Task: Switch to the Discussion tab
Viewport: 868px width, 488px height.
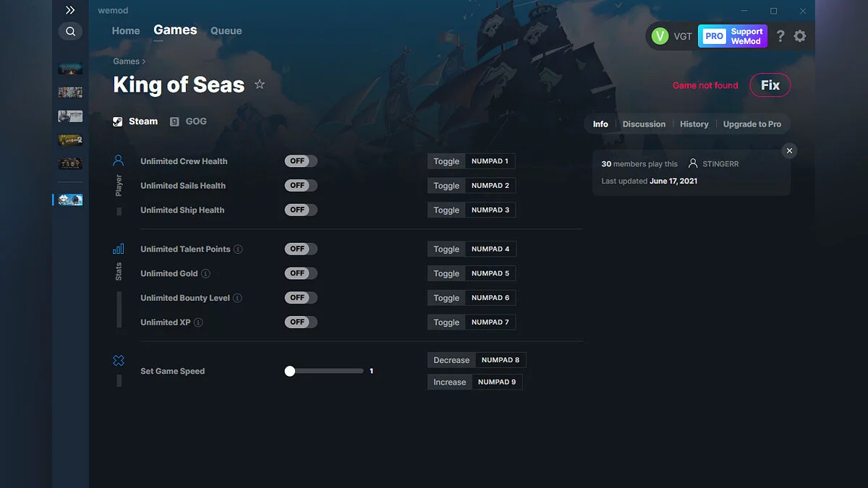Action: pyautogui.click(x=644, y=124)
